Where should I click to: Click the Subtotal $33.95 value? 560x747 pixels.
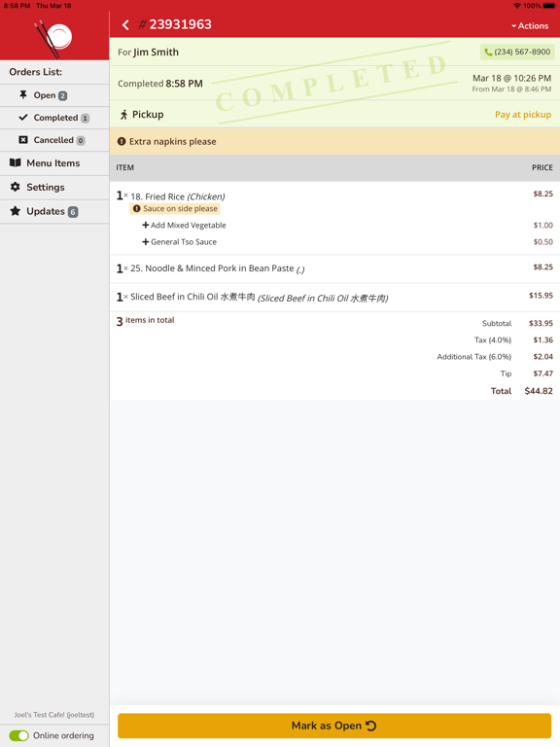click(541, 323)
